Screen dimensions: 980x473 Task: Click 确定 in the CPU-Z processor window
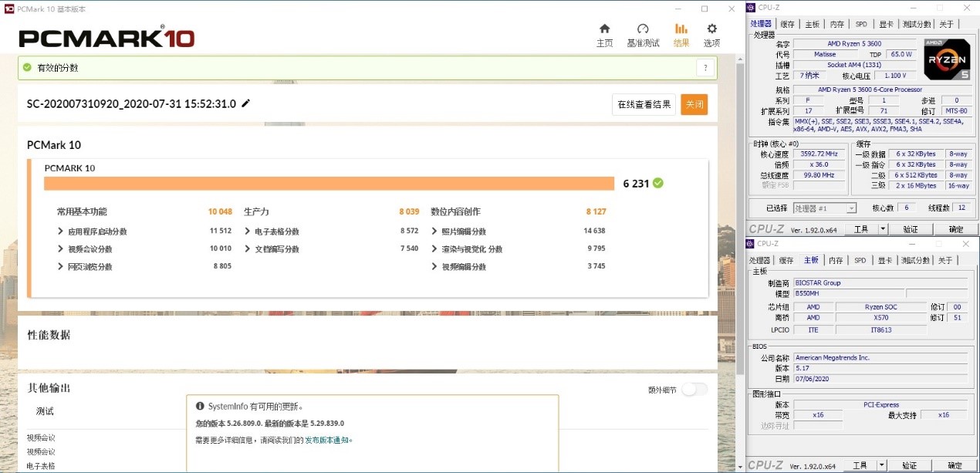tap(956, 229)
